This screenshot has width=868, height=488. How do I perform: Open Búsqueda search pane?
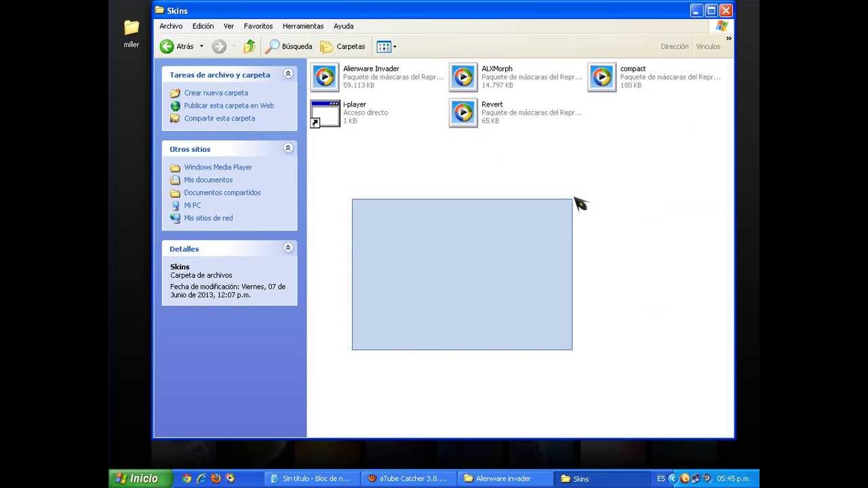tap(289, 46)
